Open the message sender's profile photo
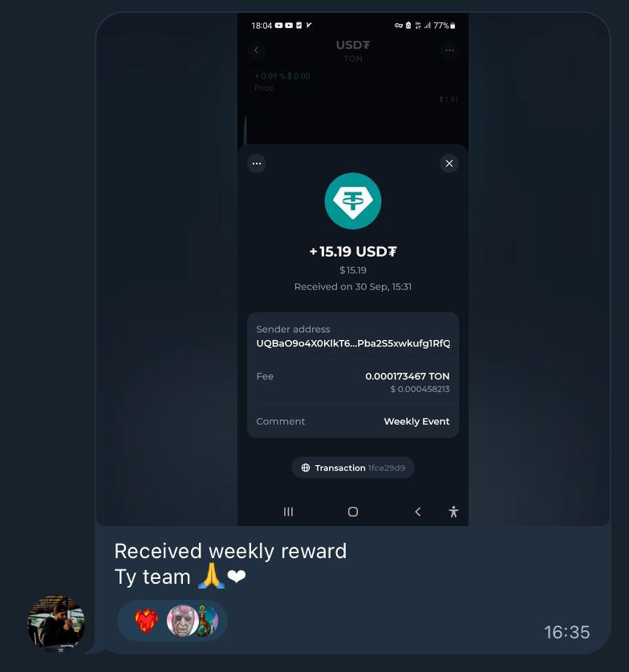 (x=56, y=624)
